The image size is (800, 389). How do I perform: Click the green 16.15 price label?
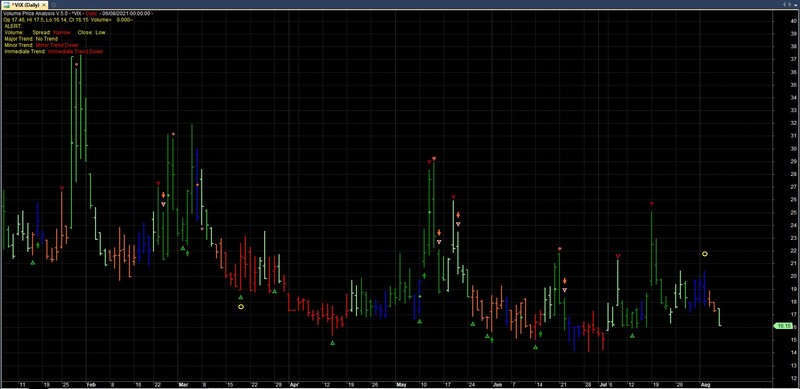pos(783,326)
